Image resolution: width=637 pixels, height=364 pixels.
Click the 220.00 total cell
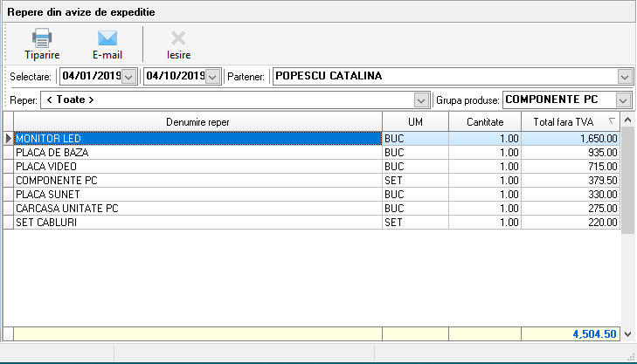click(x=571, y=223)
